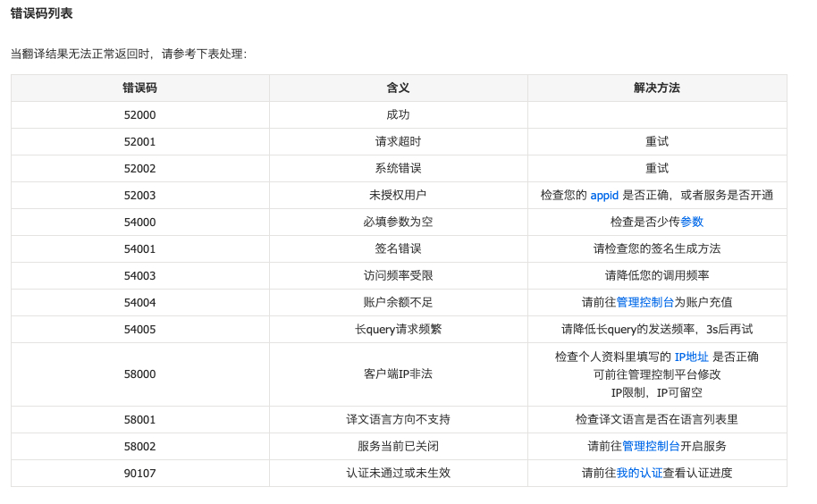Click the "解决方法" column header
The height and width of the screenshot is (504, 817).
click(657, 88)
